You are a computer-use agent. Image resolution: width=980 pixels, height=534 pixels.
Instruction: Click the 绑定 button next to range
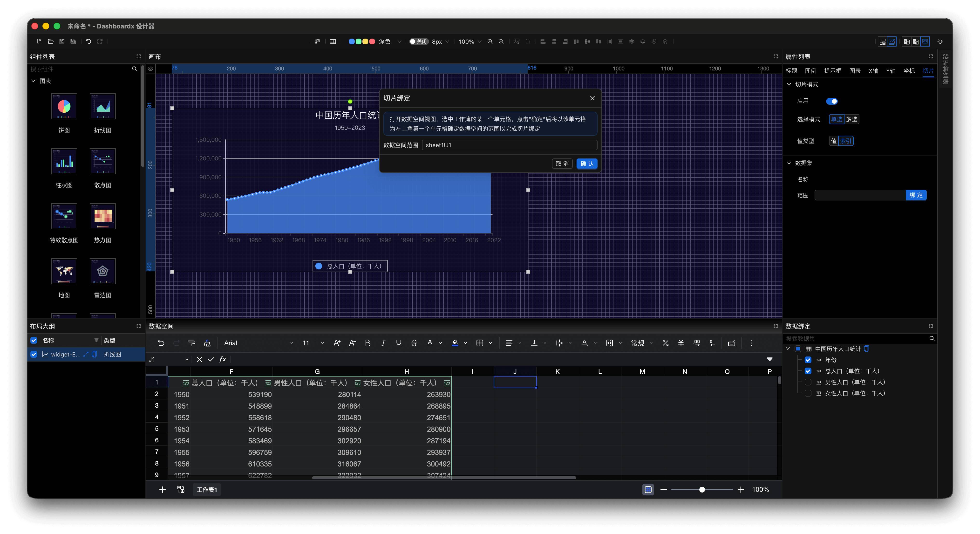[916, 195]
